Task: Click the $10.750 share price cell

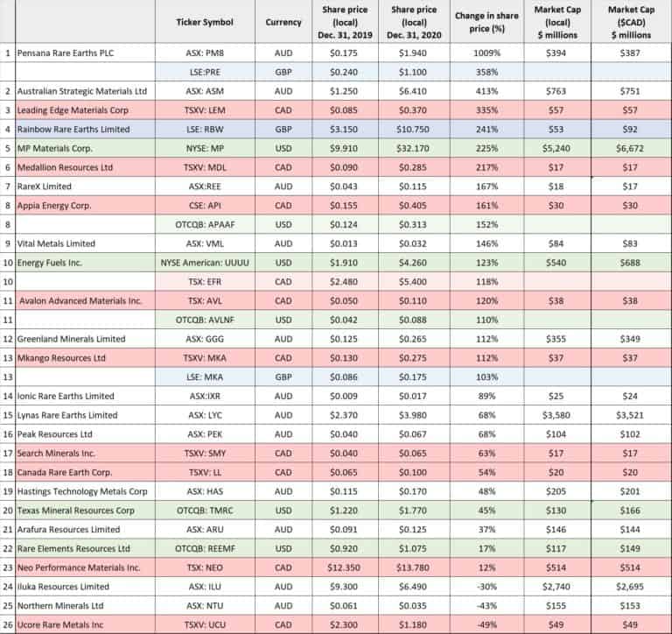Action: [414, 129]
